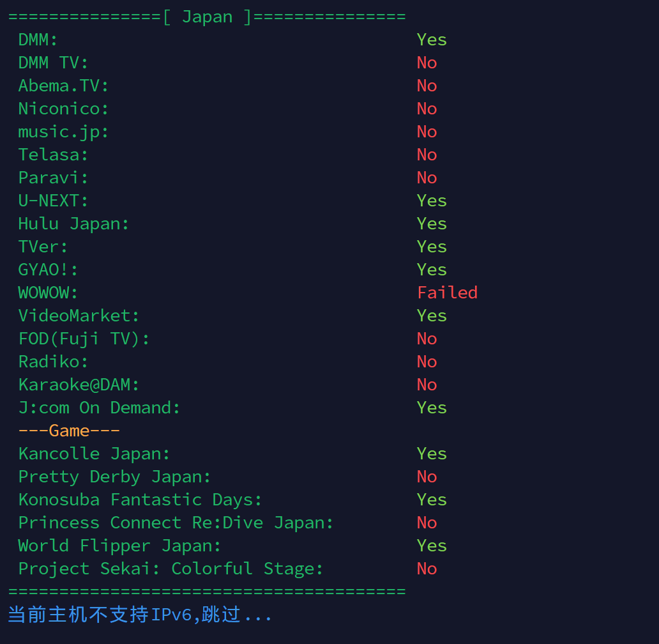The height and width of the screenshot is (644, 659).
Task: Select the Pretty Derby Japan label
Action: tap(114, 477)
